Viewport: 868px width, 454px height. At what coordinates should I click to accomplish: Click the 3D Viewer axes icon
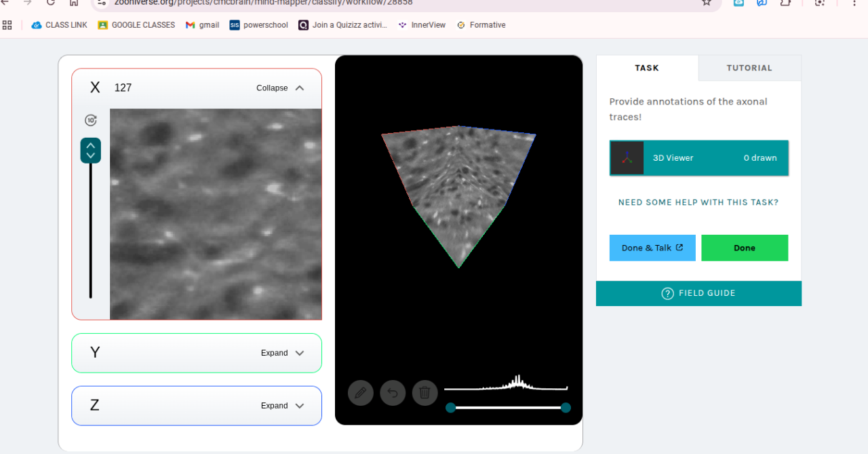point(627,158)
